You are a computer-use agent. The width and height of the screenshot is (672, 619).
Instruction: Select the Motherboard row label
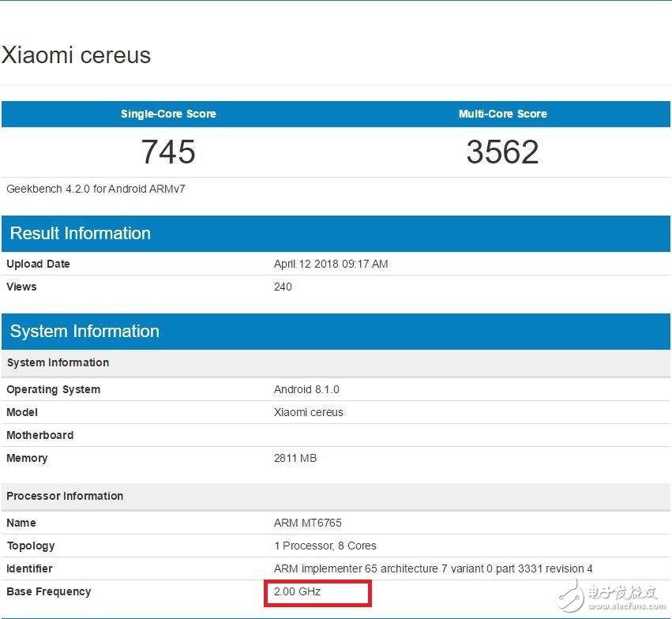pos(39,435)
